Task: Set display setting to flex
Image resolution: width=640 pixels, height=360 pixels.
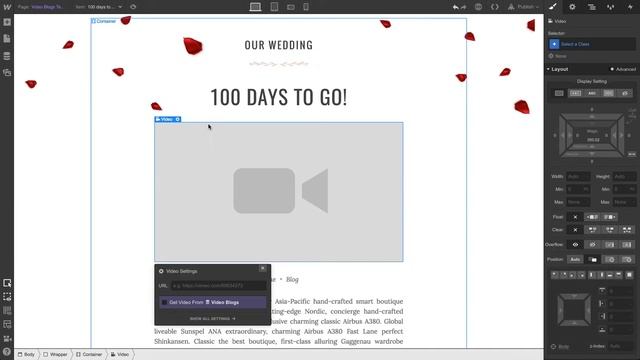Action: coord(608,93)
